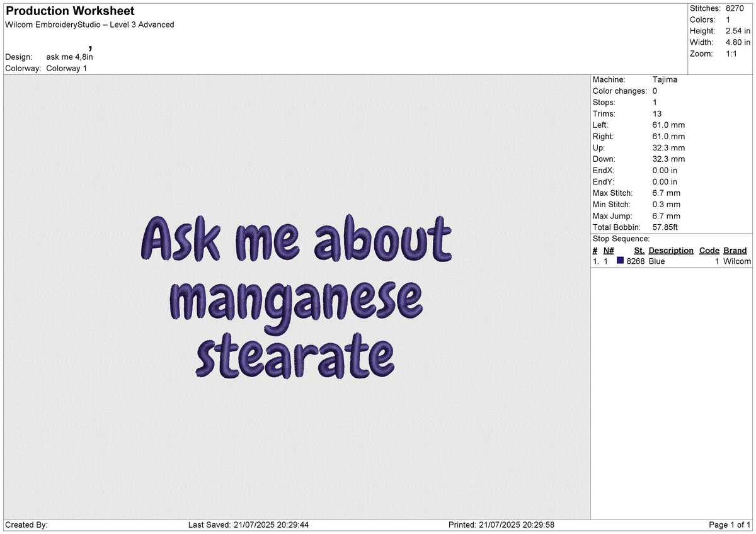Click the Max Stitch value
Image resolution: width=756 pixels, height=534 pixels.
pos(667,193)
